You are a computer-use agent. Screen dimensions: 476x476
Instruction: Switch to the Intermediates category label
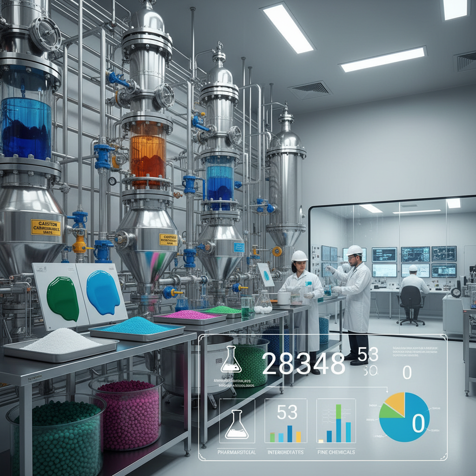point(285,452)
